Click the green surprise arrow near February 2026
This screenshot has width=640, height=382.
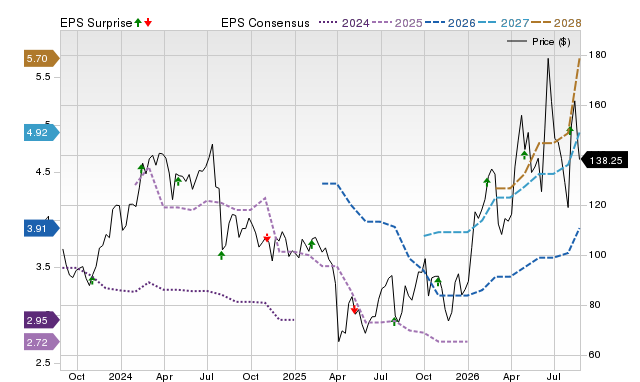coord(487,182)
